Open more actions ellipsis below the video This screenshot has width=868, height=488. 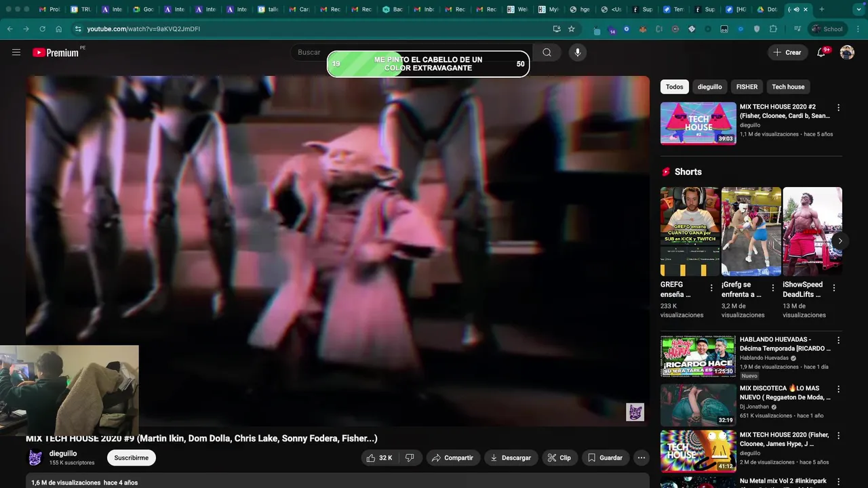tap(642, 457)
